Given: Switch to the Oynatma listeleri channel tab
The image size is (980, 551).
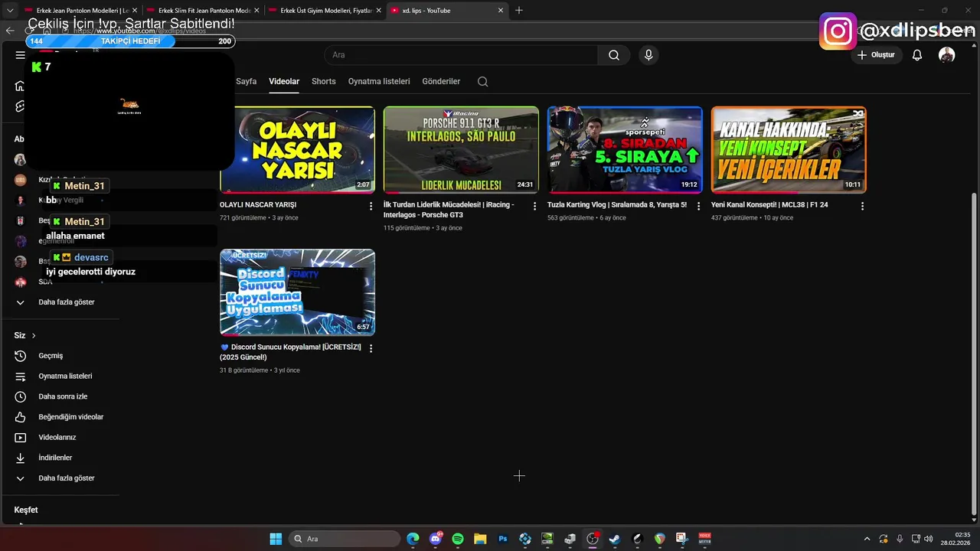Looking at the screenshot, I should pos(379,81).
